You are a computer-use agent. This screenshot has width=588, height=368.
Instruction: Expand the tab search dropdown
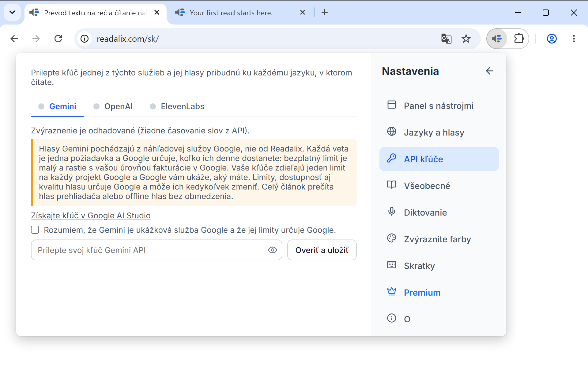point(12,13)
